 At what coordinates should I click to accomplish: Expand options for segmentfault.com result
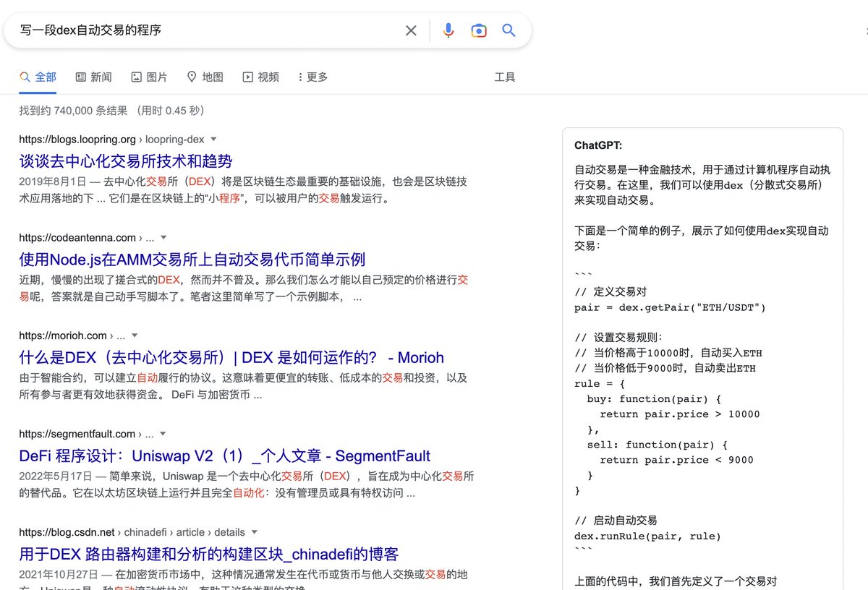click(x=163, y=434)
